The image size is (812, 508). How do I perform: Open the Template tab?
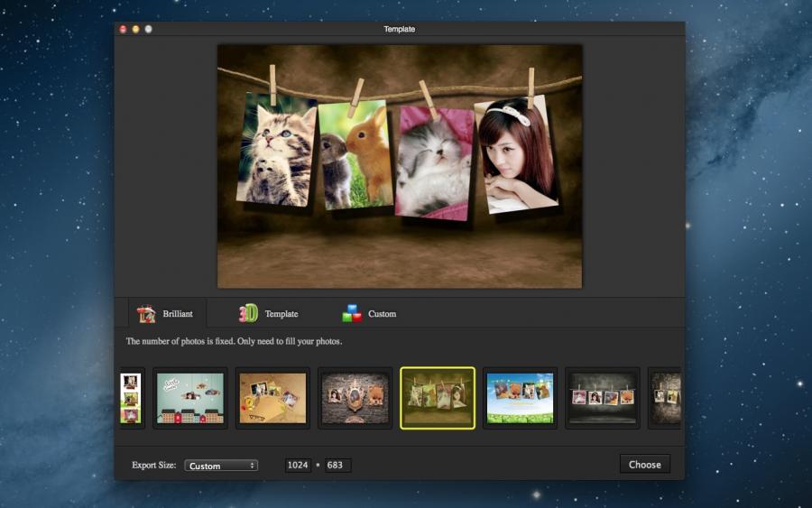click(x=281, y=314)
